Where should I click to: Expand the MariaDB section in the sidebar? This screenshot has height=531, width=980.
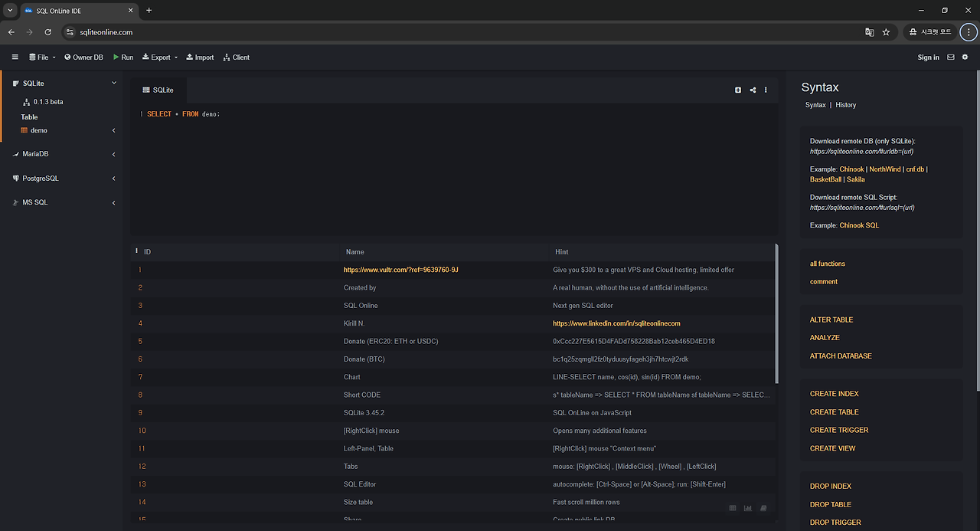pos(113,153)
